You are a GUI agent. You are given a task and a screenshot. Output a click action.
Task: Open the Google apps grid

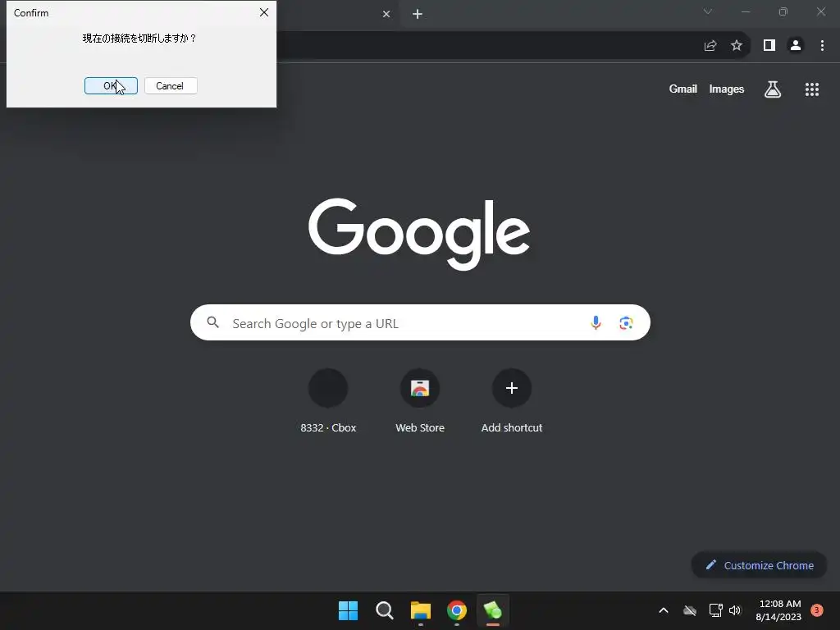(x=811, y=89)
